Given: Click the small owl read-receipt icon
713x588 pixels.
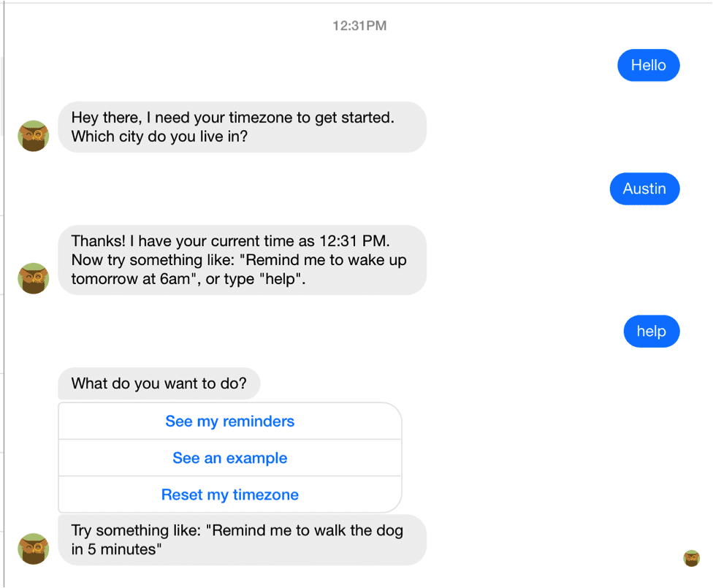Looking at the screenshot, I should (x=691, y=558).
